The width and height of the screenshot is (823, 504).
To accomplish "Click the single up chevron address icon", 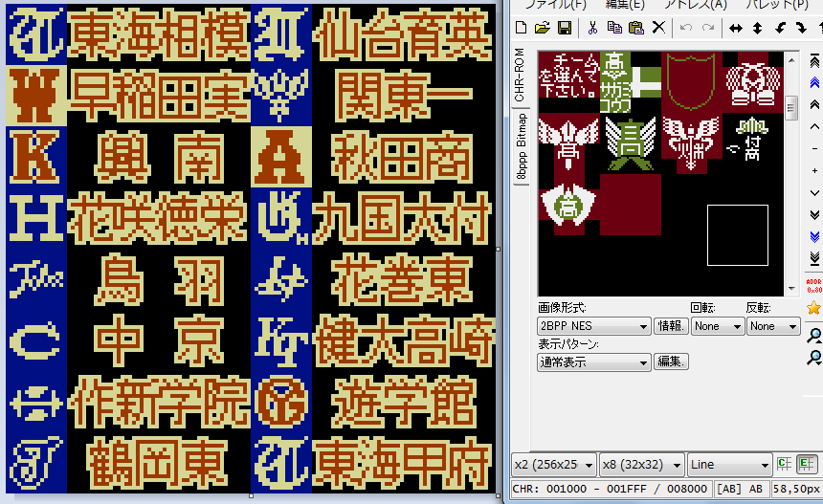I will (x=814, y=126).
